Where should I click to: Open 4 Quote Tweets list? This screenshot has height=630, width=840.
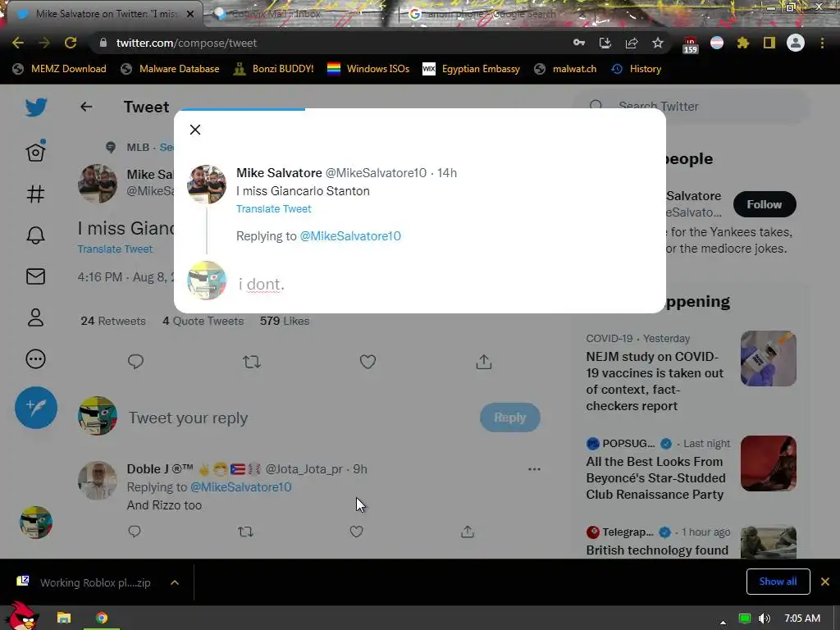(x=203, y=321)
